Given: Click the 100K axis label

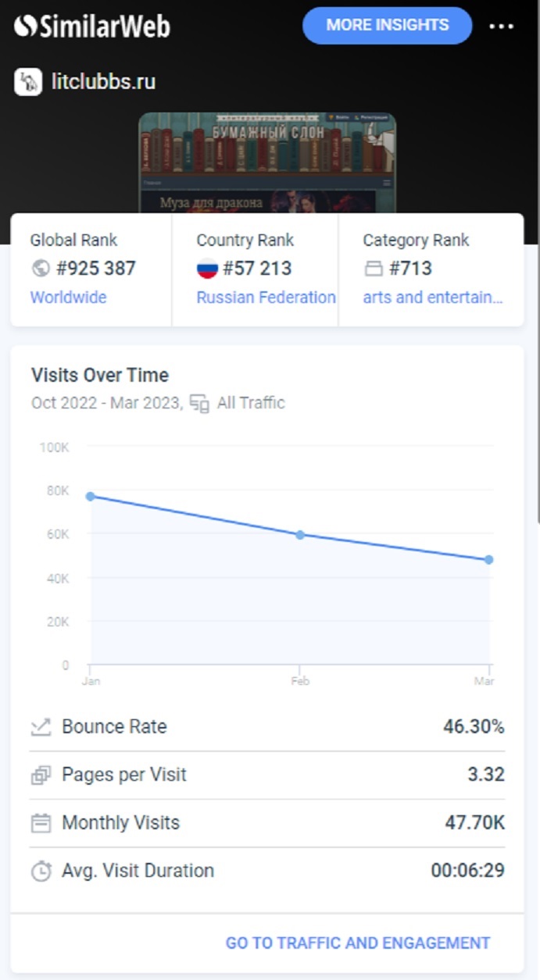Looking at the screenshot, I should click(x=54, y=447).
